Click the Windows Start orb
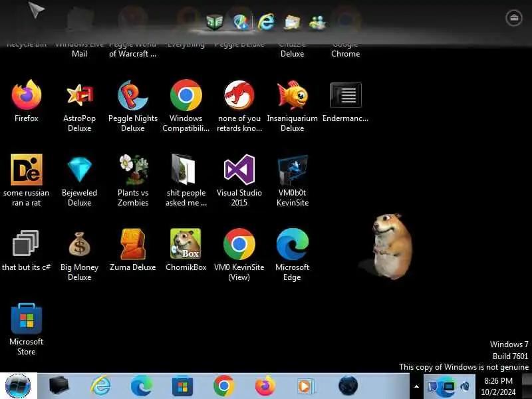This screenshot has width=532, height=399. coord(18,386)
